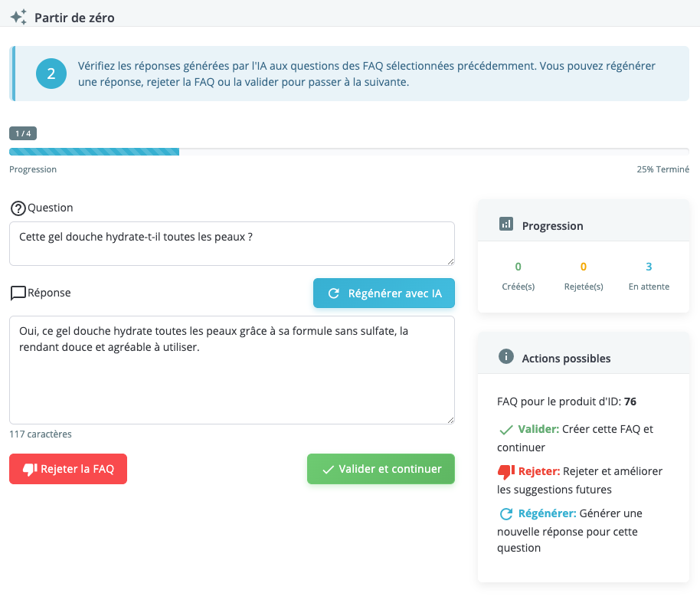The width and height of the screenshot is (700, 603).
Task: Click the chart icon in Progression card
Action: [x=505, y=224]
